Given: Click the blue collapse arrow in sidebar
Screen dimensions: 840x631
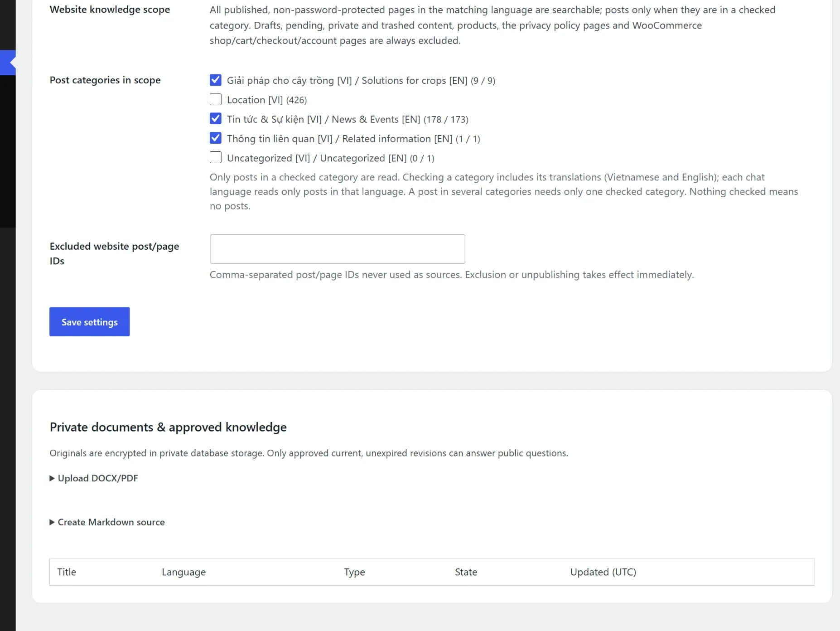Looking at the screenshot, I should [8, 63].
